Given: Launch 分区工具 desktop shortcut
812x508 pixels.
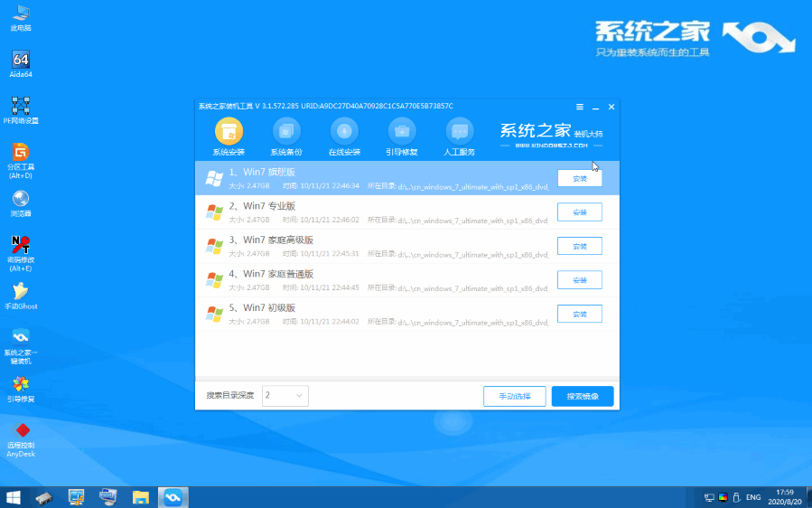Looking at the screenshot, I should click(21, 156).
